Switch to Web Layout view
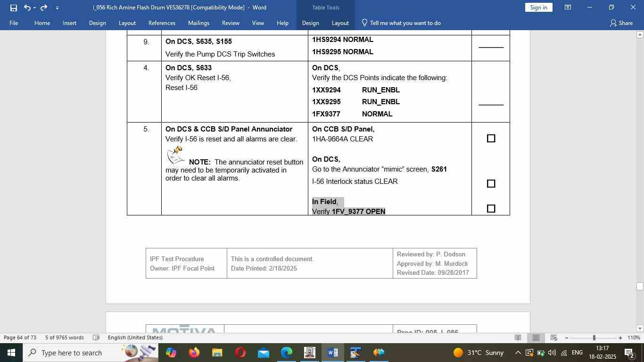The image size is (644, 362). pos(554,337)
